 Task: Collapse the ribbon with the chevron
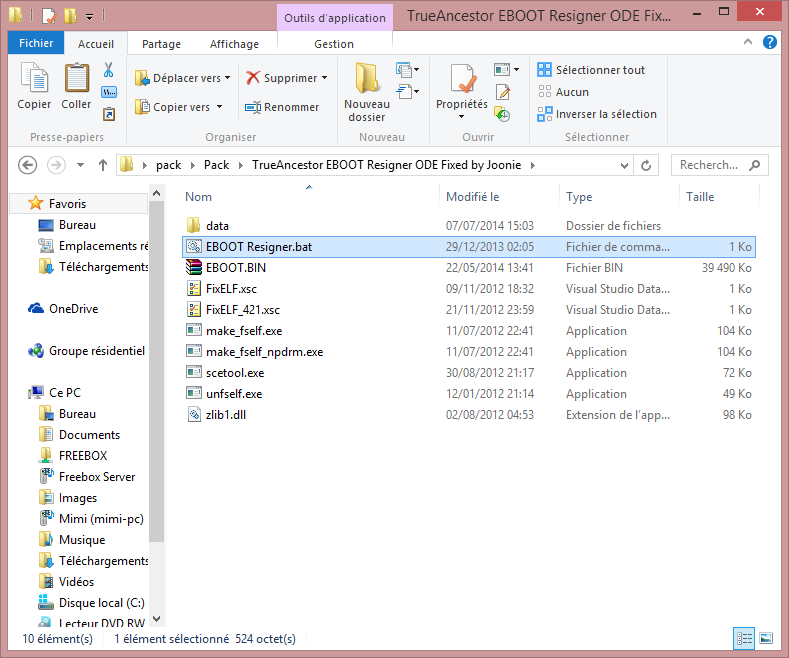tap(748, 42)
